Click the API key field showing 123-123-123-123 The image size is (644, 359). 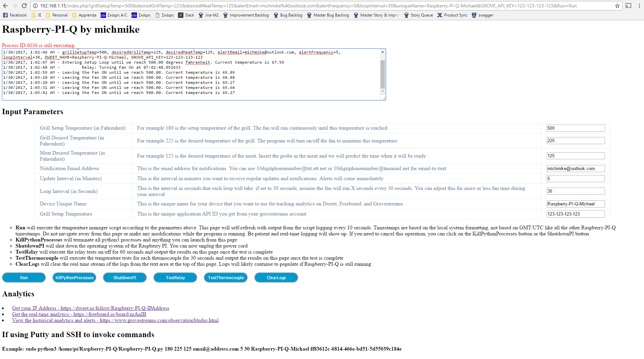[575, 214]
